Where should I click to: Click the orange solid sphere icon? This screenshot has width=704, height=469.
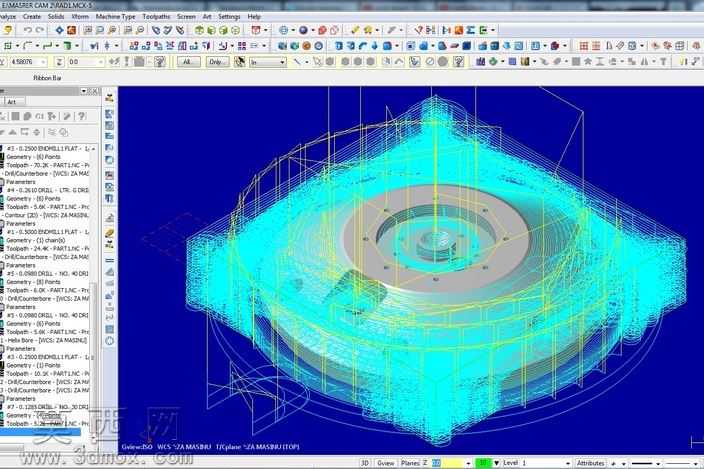tap(307, 46)
